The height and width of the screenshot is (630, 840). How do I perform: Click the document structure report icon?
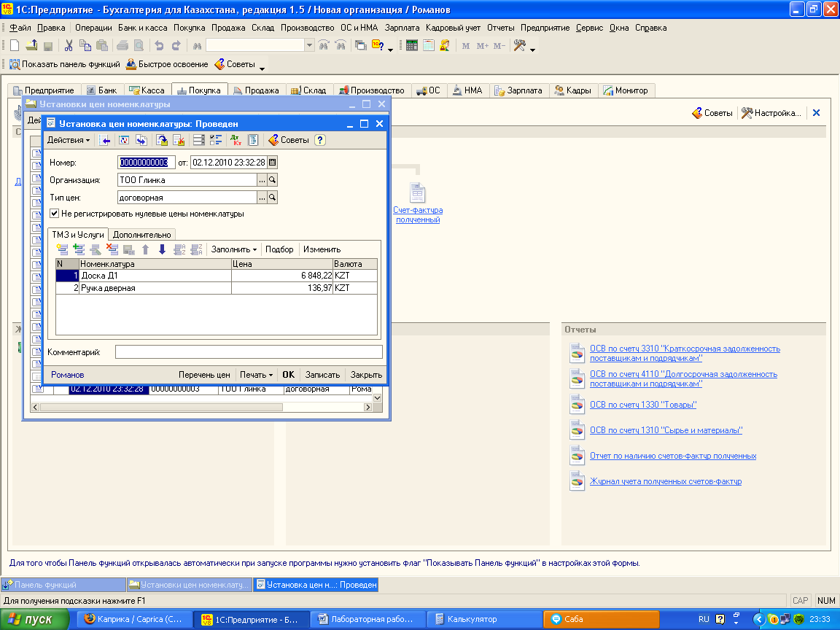point(253,140)
